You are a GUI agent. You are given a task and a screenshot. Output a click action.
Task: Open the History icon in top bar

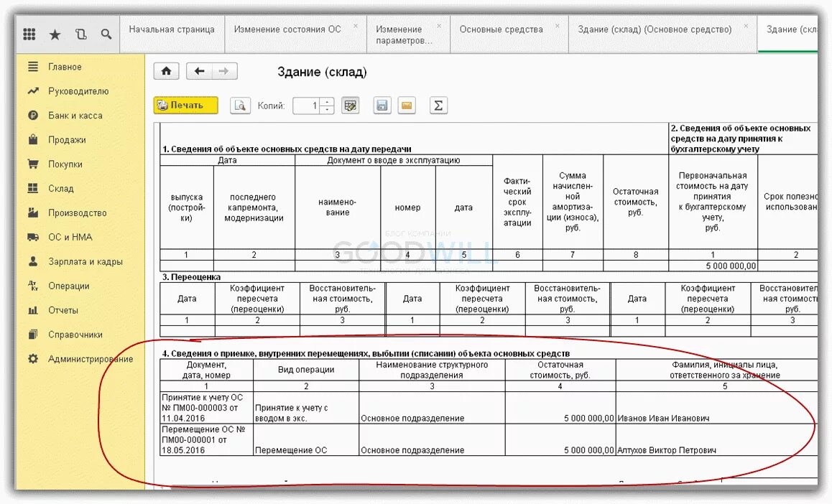pyautogui.click(x=80, y=34)
